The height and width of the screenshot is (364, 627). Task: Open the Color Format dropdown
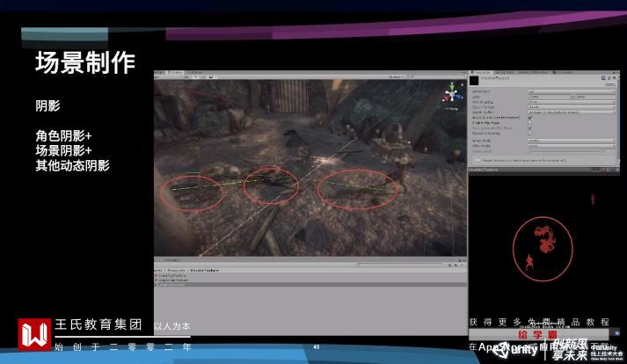pyautogui.click(x=572, y=107)
